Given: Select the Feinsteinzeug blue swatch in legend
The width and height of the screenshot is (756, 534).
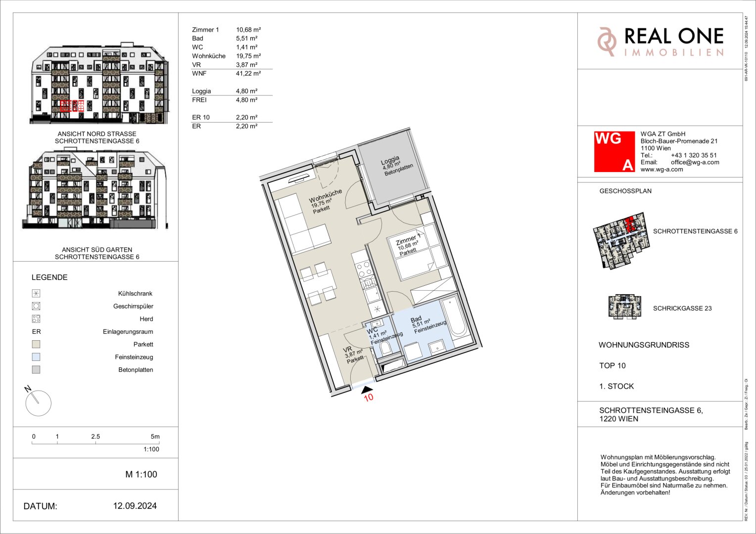Looking at the screenshot, I should (x=36, y=357).
